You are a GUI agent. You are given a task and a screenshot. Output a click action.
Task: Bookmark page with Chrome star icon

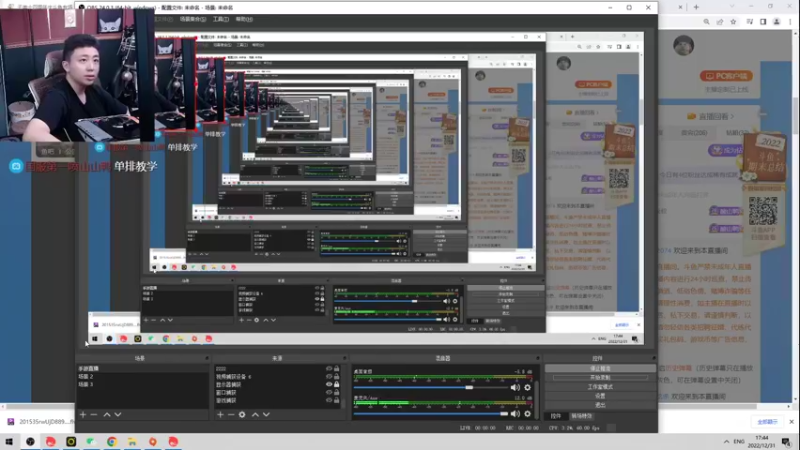pos(733,22)
